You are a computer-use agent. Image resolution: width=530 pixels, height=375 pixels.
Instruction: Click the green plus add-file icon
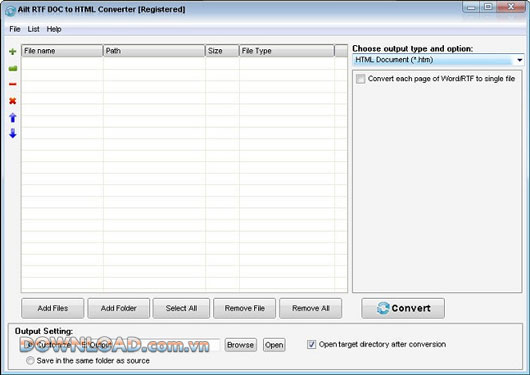[x=13, y=51]
